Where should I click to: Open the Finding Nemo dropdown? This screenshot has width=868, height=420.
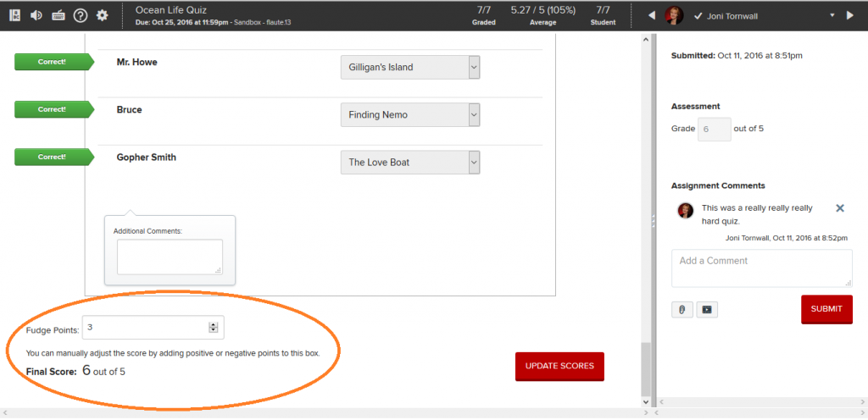coord(410,115)
